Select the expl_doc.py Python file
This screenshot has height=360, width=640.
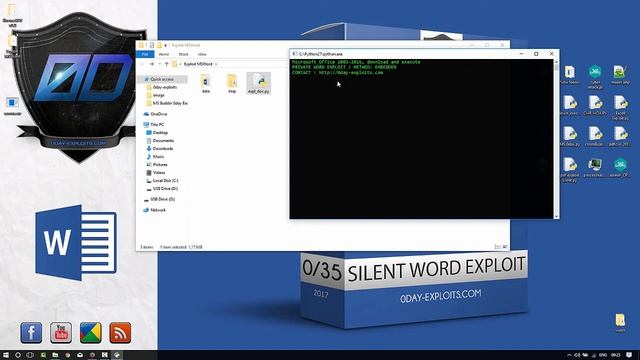(259, 84)
